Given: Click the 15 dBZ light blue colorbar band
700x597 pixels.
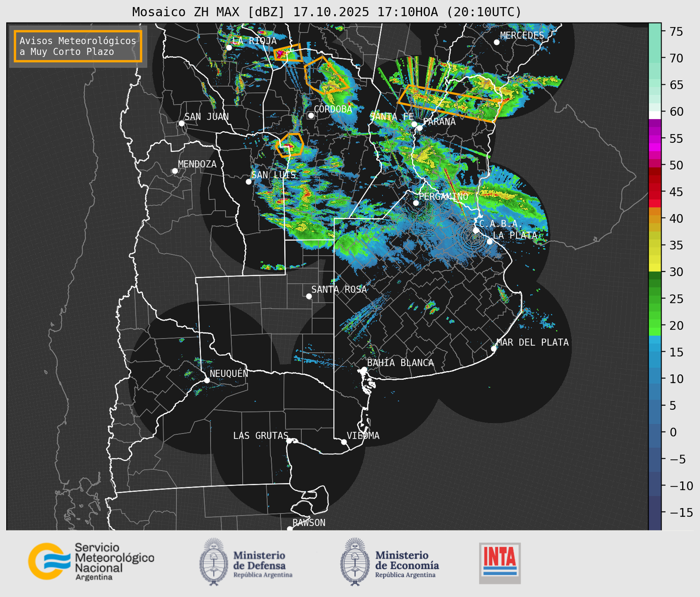Looking at the screenshot, I should click(x=655, y=352).
